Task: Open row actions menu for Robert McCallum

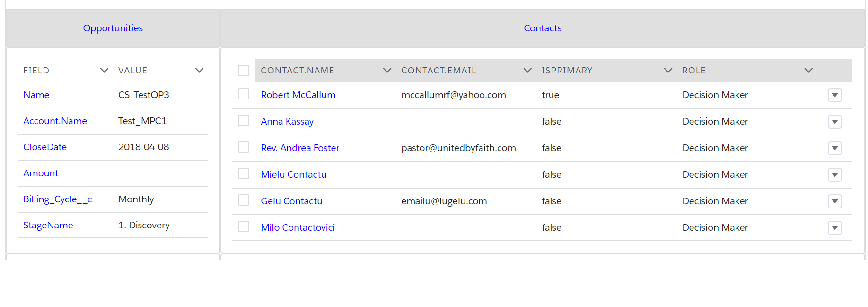Action: [835, 95]
